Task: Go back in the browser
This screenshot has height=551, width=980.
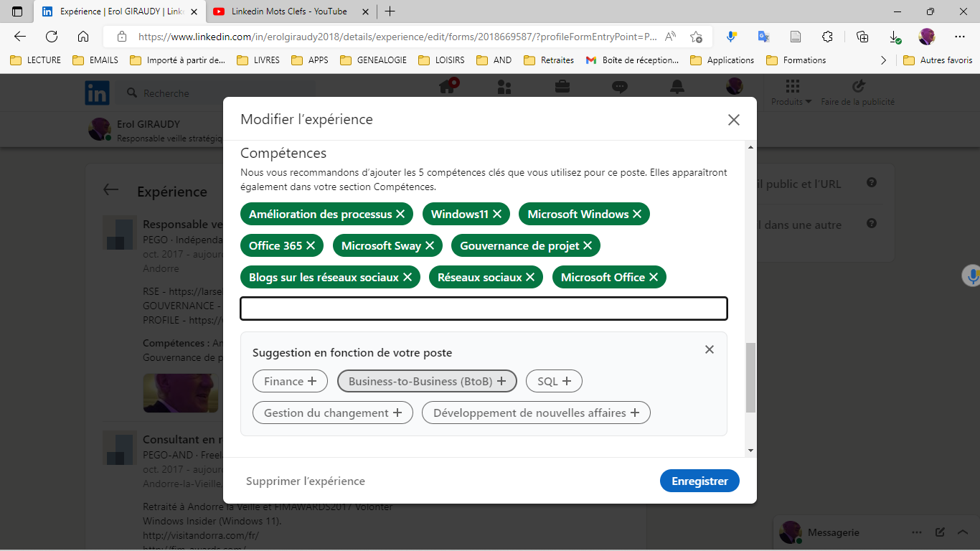Action: [20, 37]
